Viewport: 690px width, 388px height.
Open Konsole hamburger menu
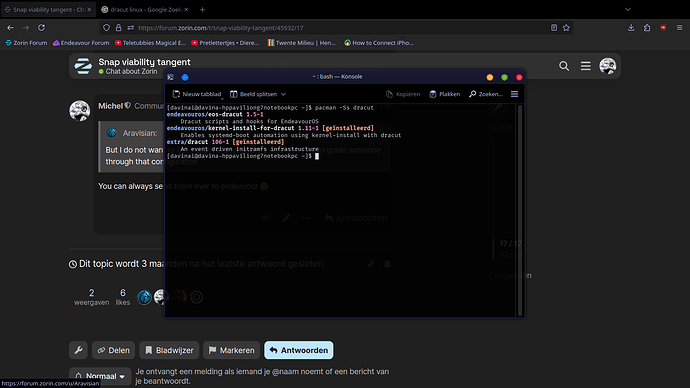click(x=514, y=94)
